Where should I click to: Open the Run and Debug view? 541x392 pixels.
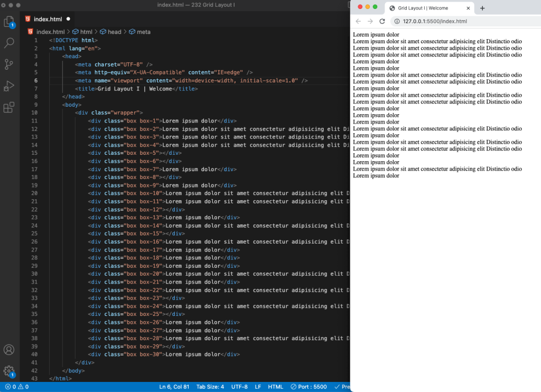click(9, 86)
